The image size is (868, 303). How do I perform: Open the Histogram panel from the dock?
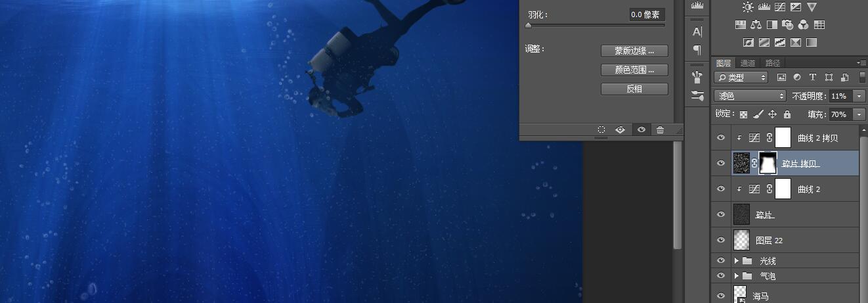pos(697,5)
